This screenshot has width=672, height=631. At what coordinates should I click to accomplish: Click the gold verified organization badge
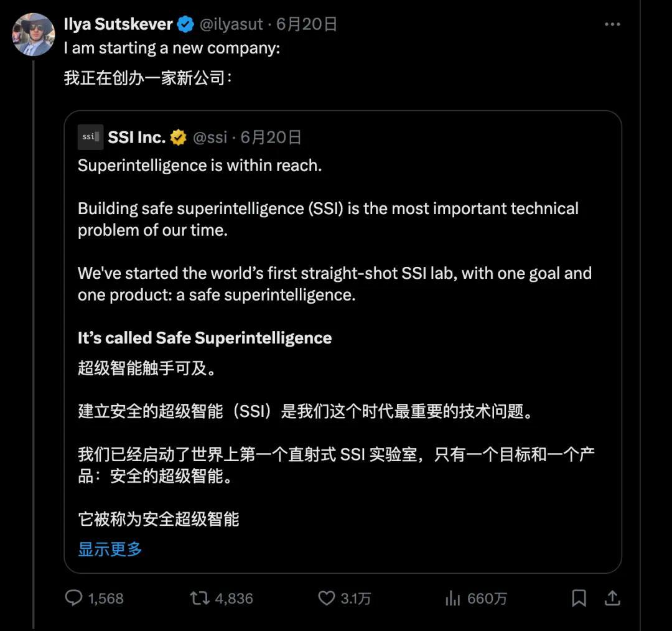179,138
